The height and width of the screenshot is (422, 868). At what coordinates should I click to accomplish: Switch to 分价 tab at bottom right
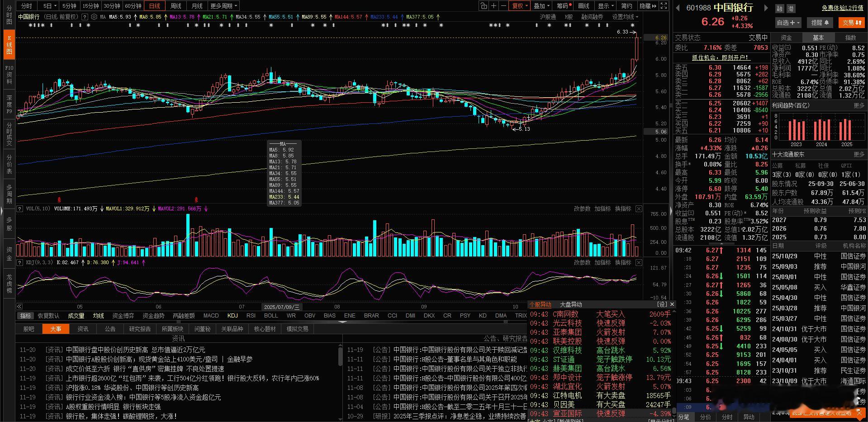(705, 417)
